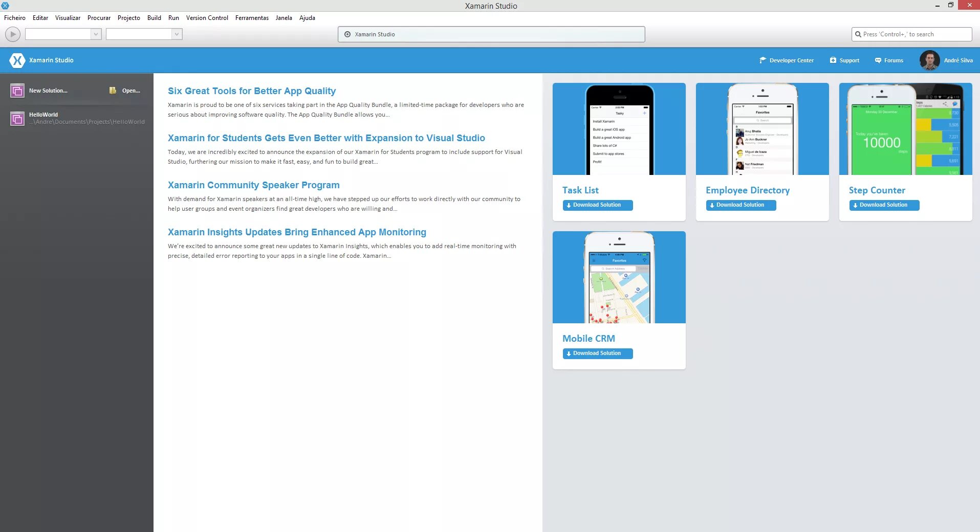Click the search field to search
The image size is (980, 532).
[x=912, y=34]
